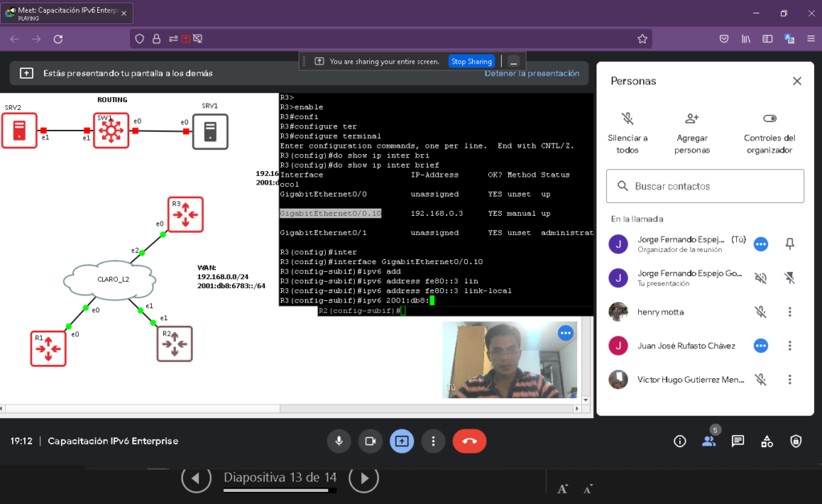Open the meeting details info icon
822x504 pixels.
[680, 441]
